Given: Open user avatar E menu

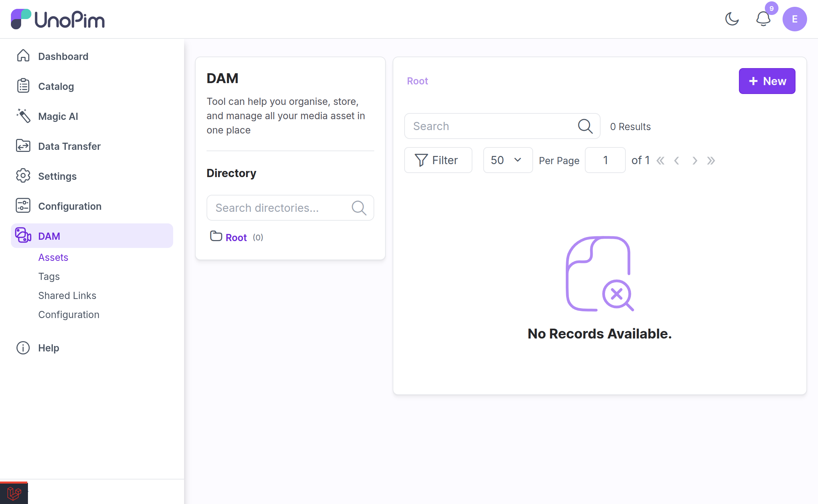Looking at the screenshot, I should (x=794, y=19).
